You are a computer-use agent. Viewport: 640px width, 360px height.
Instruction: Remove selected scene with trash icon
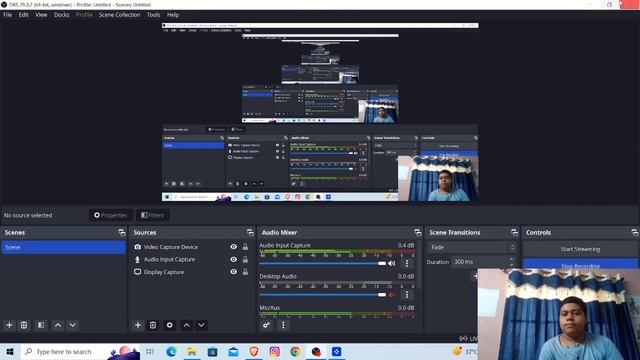(x=24, y=325)
